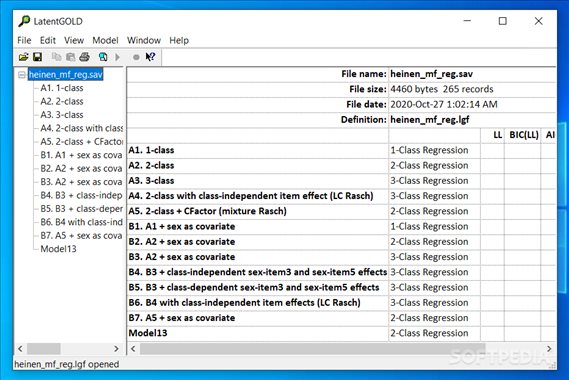Select tree item B3. A2 + sex

(x=82, y=182)
